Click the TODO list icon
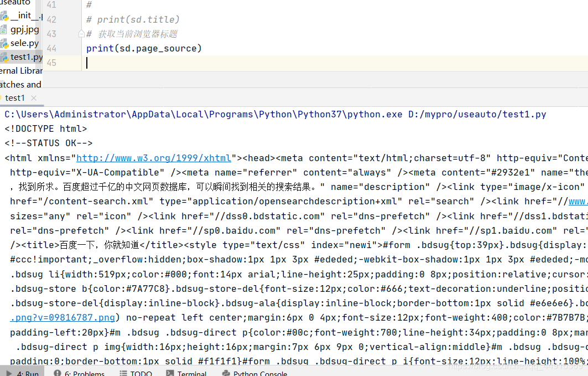The image size is (588, 376). [x=123, y=373]
